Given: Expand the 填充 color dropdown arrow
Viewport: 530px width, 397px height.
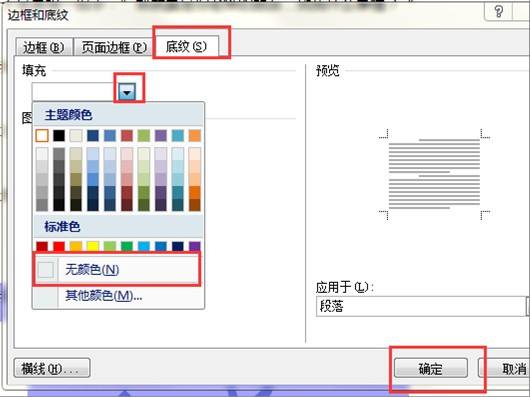Looking at the screenshot, I should [127, 92].
